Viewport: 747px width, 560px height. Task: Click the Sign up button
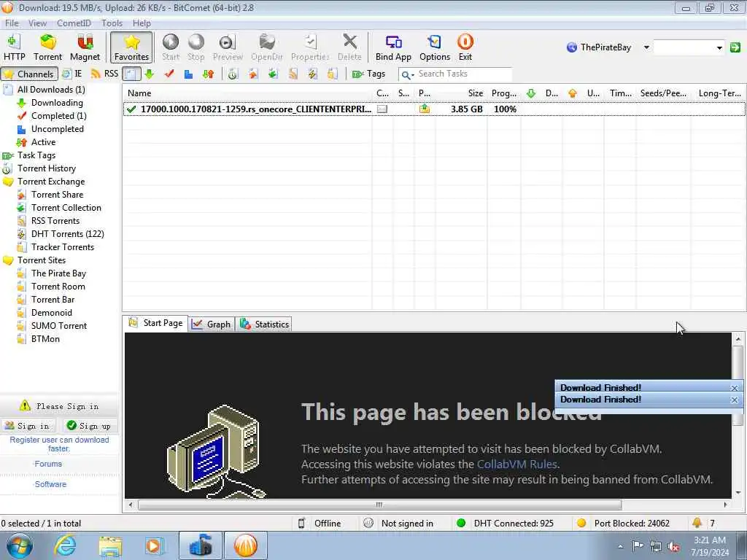coord(89,426)
